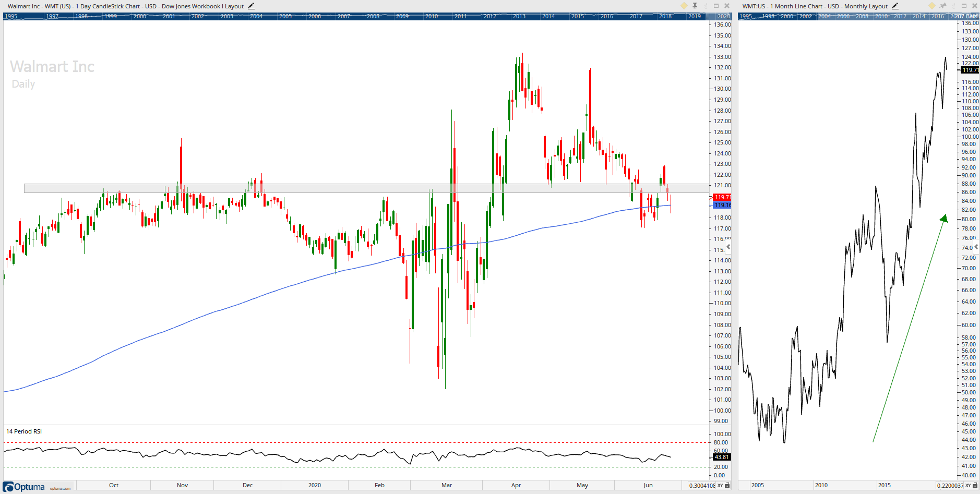Viewport: 980px width, 494px height.
Task: Click the Feb label on the date axis
Action: click(x=379, y=485)
